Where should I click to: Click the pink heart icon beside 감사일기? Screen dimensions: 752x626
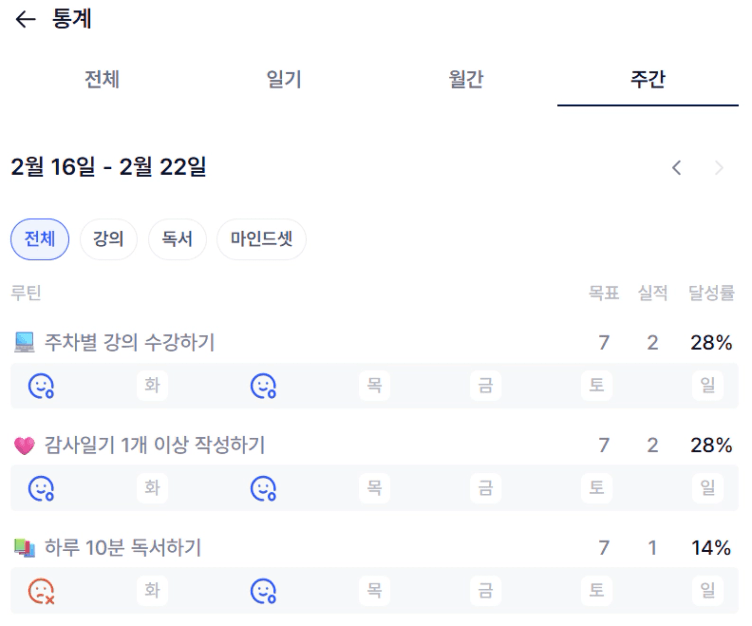click(x=24, y=446)
